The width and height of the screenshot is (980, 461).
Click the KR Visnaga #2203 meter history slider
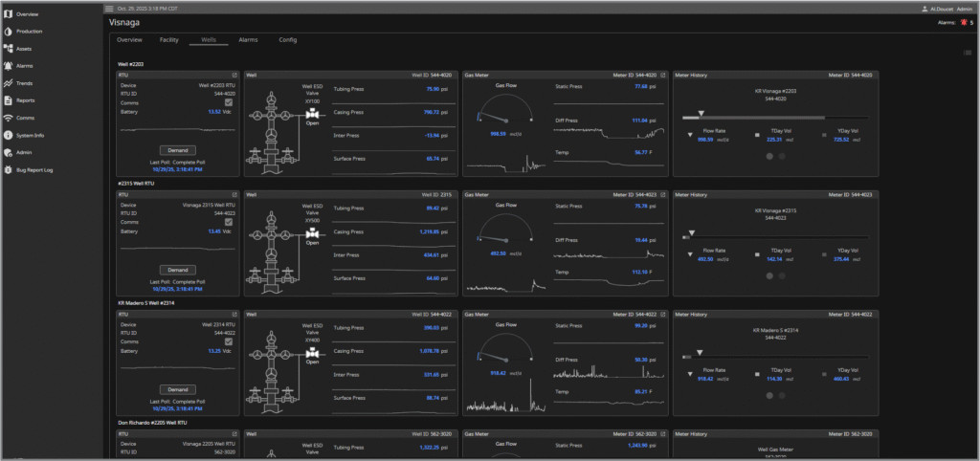(702, 114)
